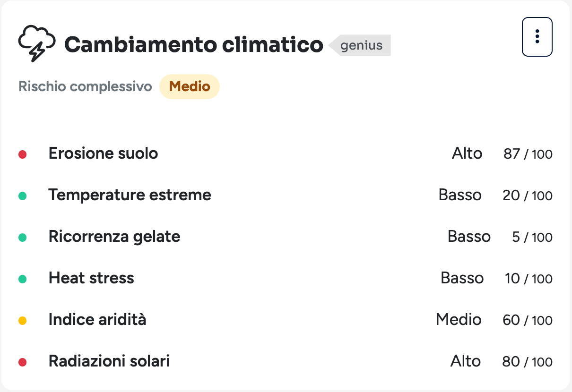
Task: Click the 87 / 100 erosion score
Action: click(528, 154)
